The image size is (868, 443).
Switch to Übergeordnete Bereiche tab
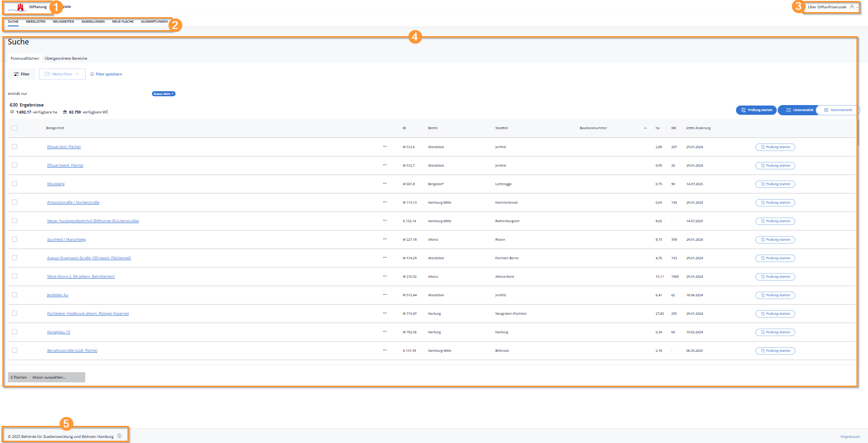66,59
